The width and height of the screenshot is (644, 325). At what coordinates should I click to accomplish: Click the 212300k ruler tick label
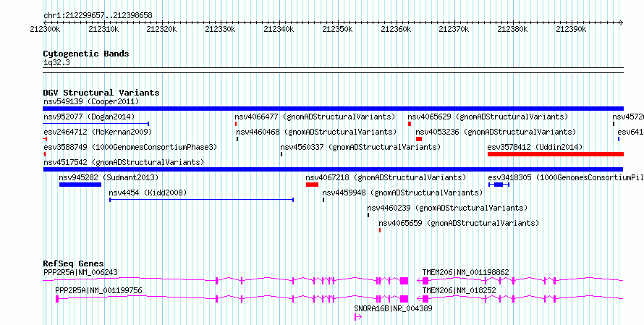coord(46,29)
